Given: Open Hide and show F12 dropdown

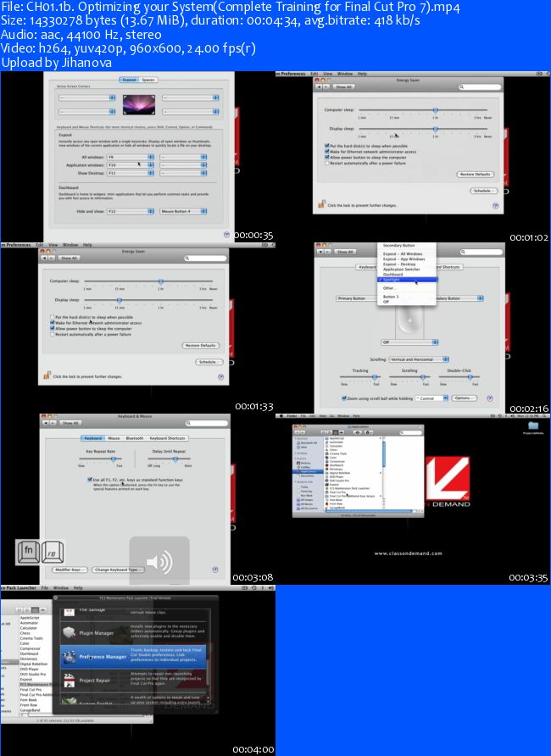Looking at the screenshot, I should click(131, 211).
